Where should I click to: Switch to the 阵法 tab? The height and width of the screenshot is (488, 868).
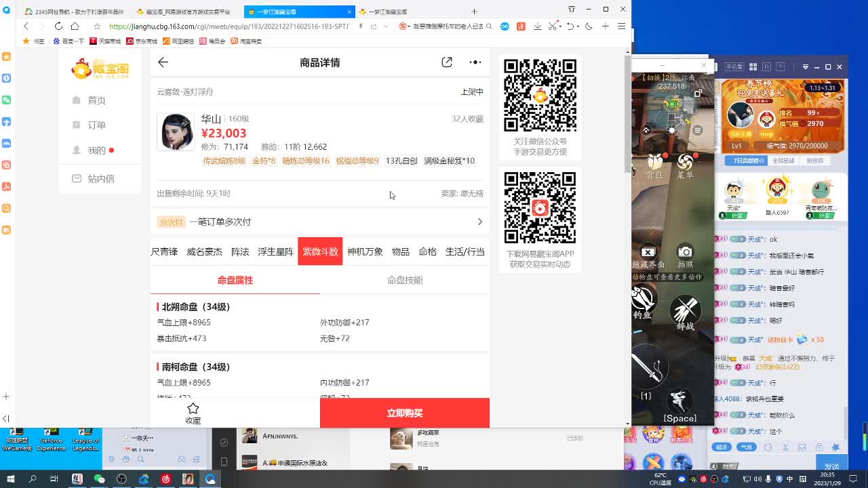(240, 251)
